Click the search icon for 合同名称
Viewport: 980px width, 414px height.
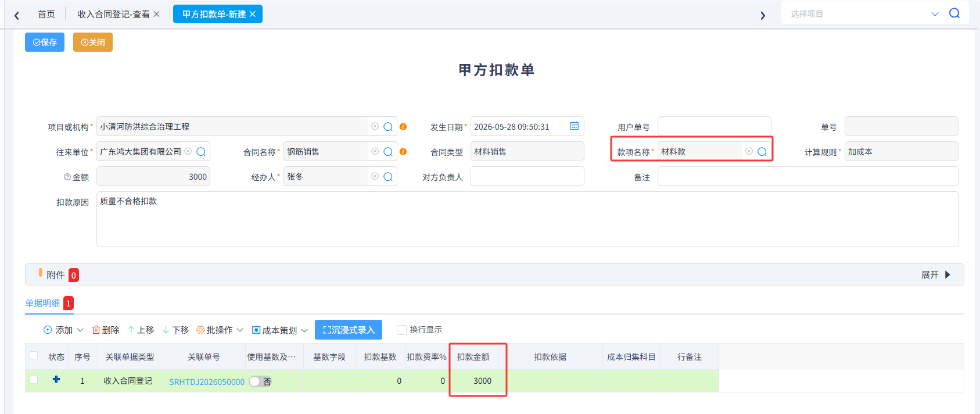click(x=388, y=152)
